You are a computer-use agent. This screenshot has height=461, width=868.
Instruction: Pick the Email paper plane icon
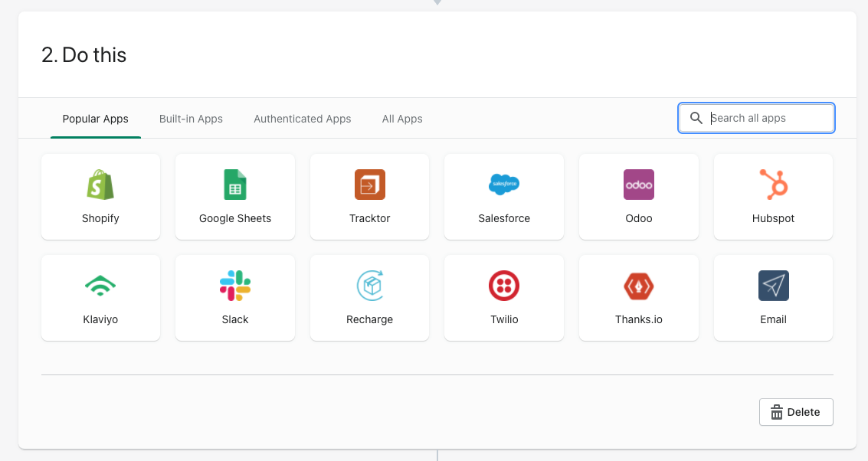pyautogui.click(x=773, y=286)
